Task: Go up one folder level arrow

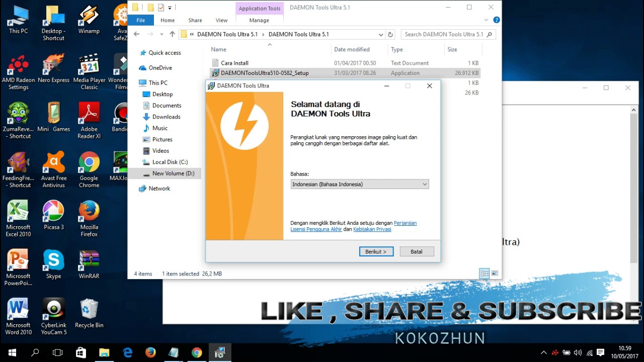Action: [172, 34]
